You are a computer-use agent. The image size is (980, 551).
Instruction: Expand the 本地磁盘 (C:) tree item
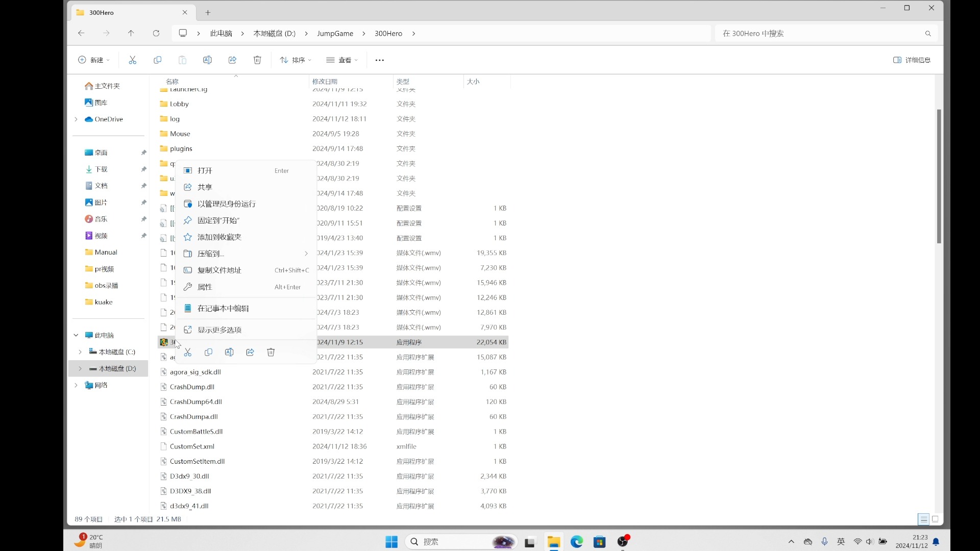[80, 351]
